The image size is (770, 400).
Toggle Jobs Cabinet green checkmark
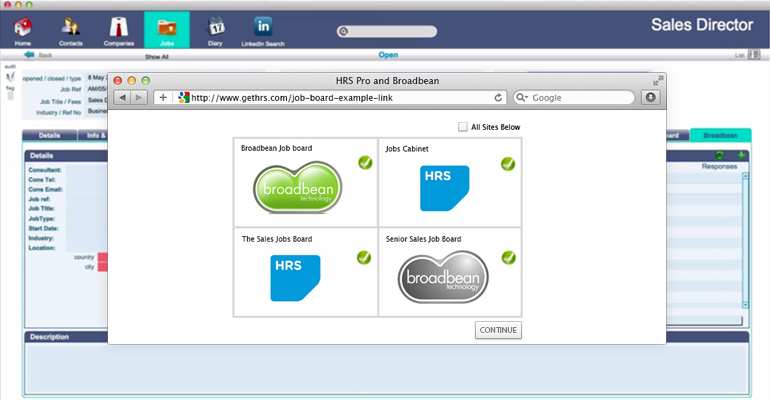point(508,163)
